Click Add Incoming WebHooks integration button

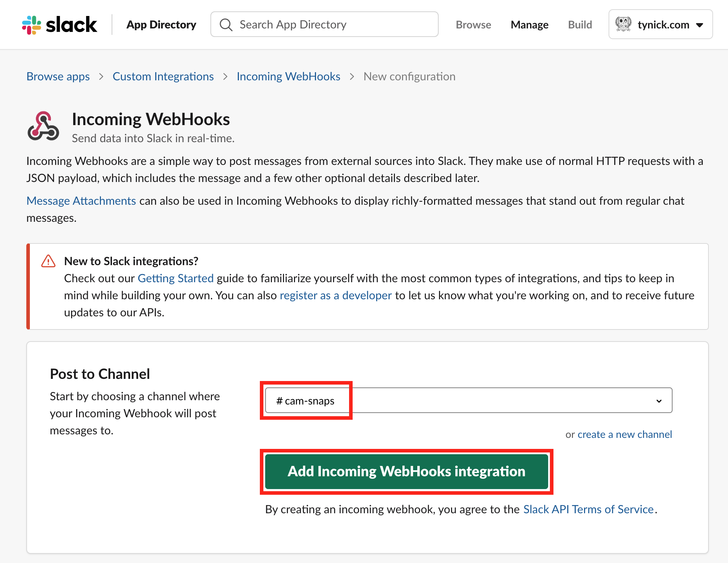[407, 471]
